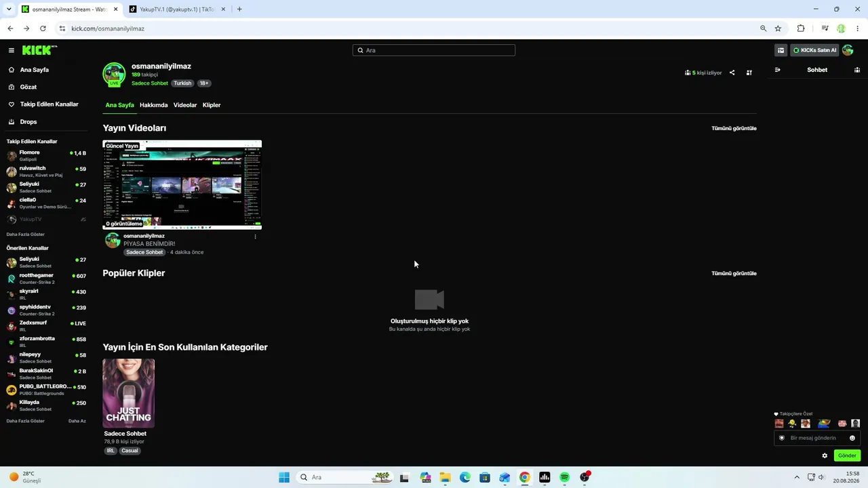Click the theatre mode icon beside share
This screenshot has width=868, height=488.
pyautogui.click(x=749, y=73)
